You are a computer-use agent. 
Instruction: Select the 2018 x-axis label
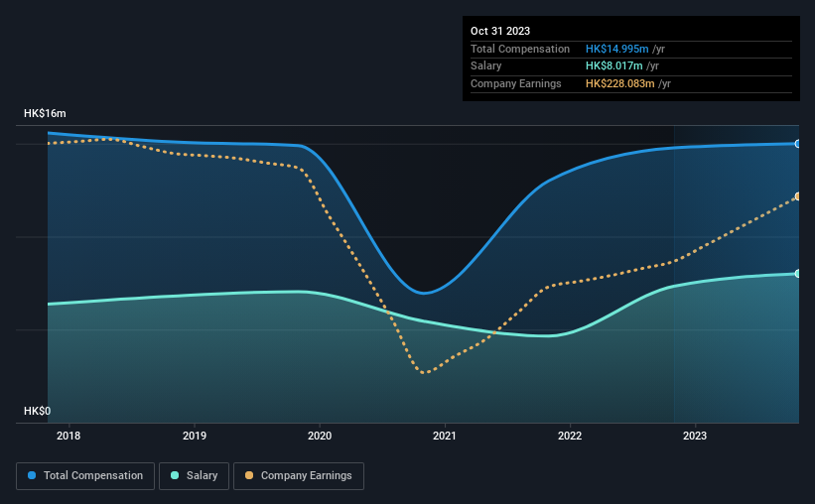pyautogui.click(x=68, y=436)
